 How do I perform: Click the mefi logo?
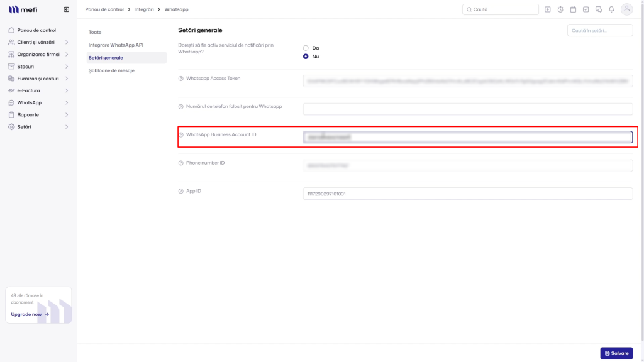click(23, 9)
